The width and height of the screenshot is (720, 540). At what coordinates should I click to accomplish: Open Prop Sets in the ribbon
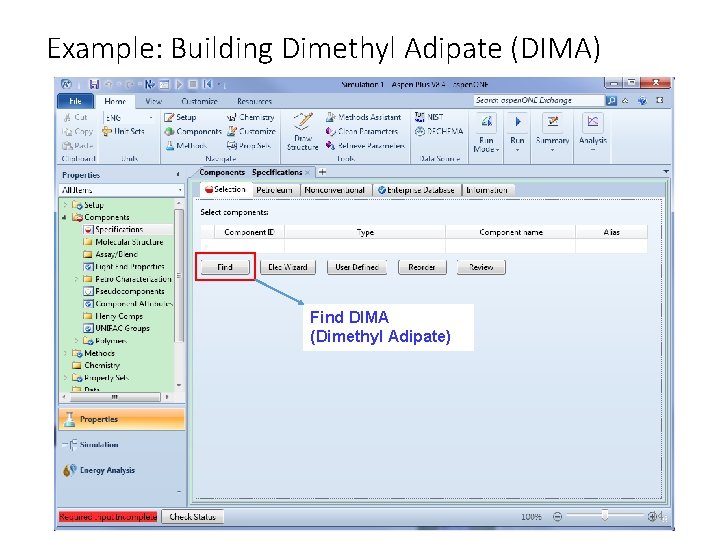[x=249, y=146]
